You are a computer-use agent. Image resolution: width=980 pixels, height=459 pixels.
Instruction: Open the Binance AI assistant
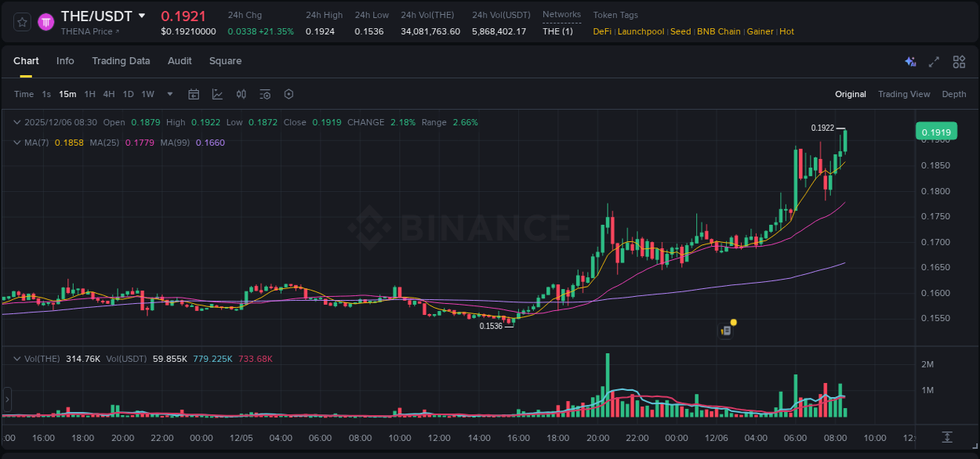coord(910,61)
